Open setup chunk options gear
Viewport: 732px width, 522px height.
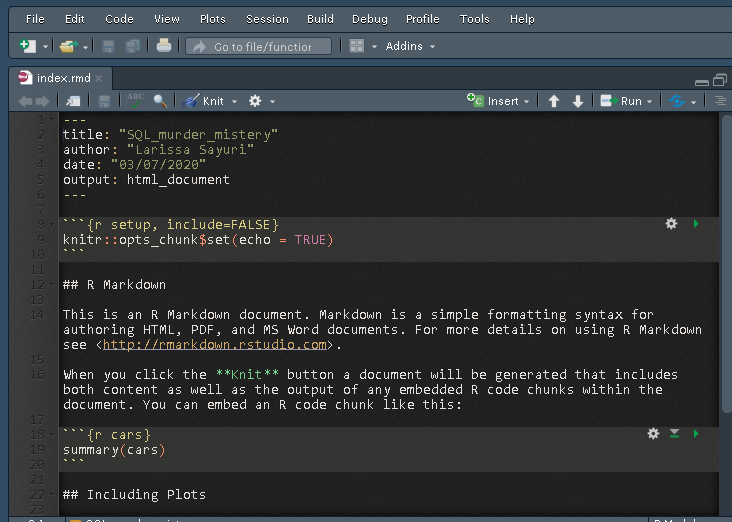pos(671,224)
